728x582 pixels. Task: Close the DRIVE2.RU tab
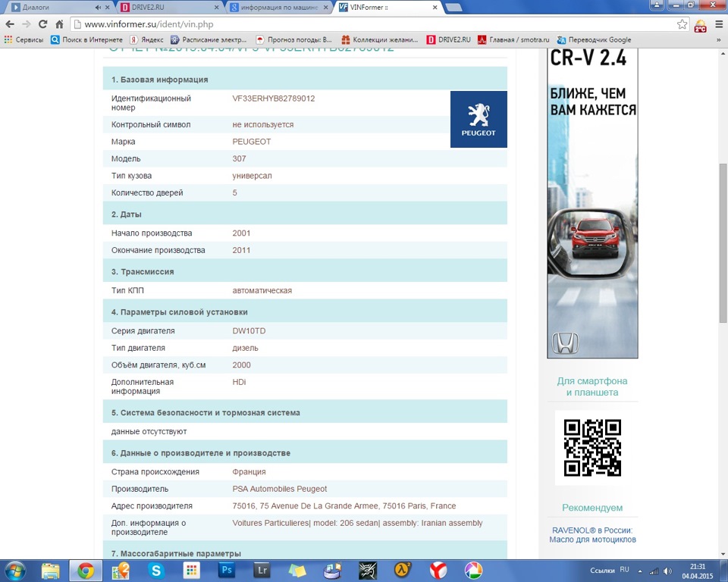(216, 8)
